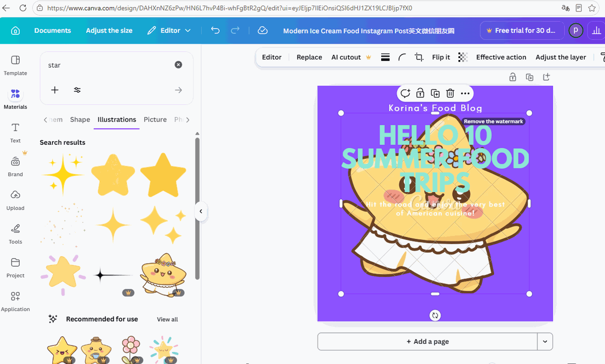Delete the selected element with trash icon
605x364 pixels.
click(x=450, y=93)
